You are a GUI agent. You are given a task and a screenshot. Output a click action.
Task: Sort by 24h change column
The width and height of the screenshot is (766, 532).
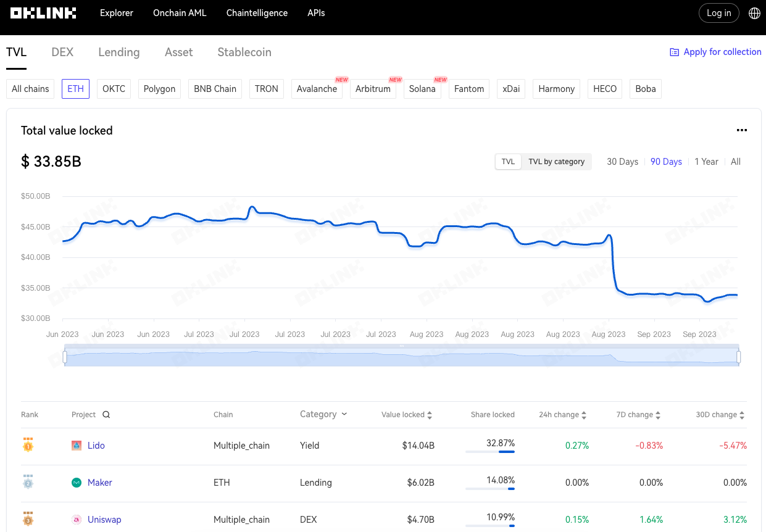(584, 415)
